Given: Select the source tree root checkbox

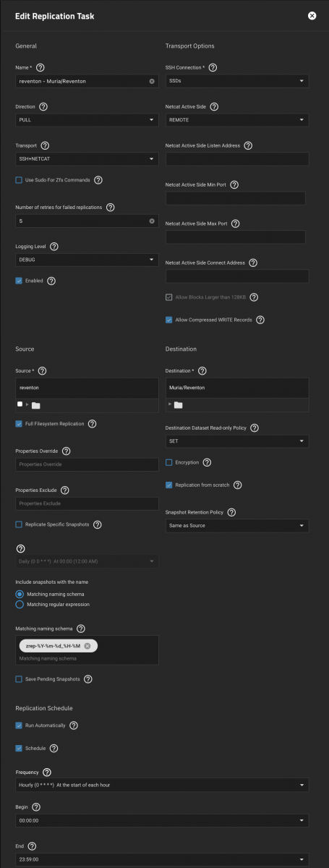Looking at the screenshot, I should [20, 404].
